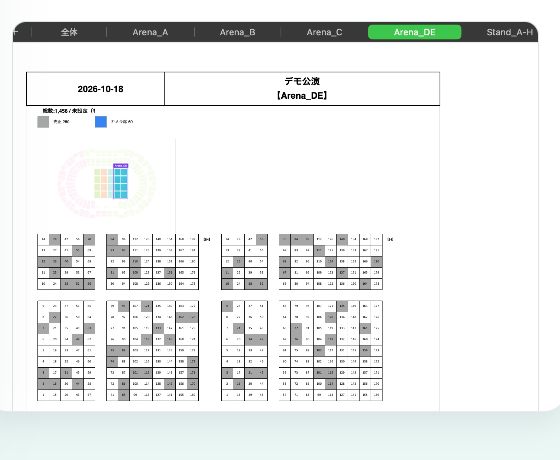The image size is (560, 460).
Task: Switch to the 全体 tab
Action: tap(69, 32)
